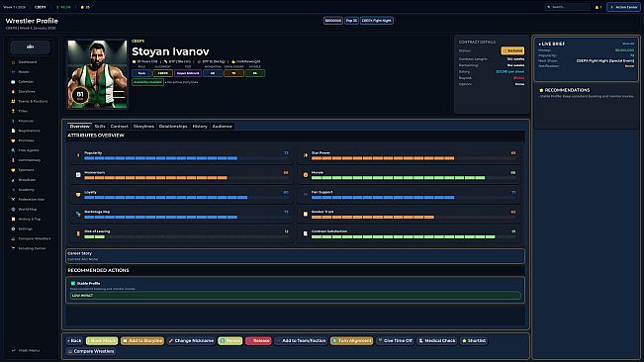The image size is (644, 362).
Task: Switch to the Skills tab
Action: pos(100,127)
